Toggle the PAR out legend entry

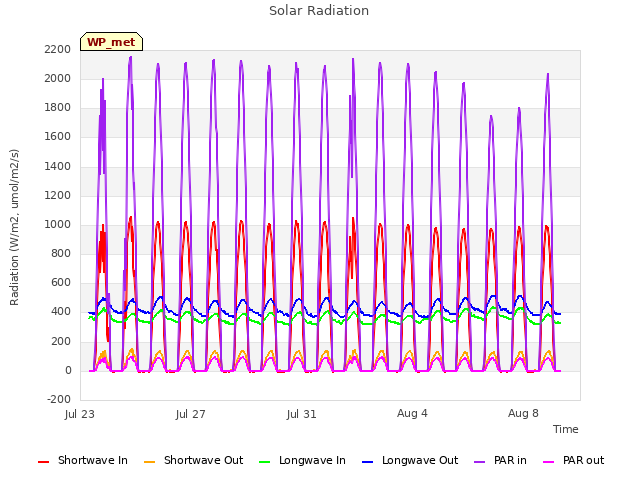coord(573,460)
